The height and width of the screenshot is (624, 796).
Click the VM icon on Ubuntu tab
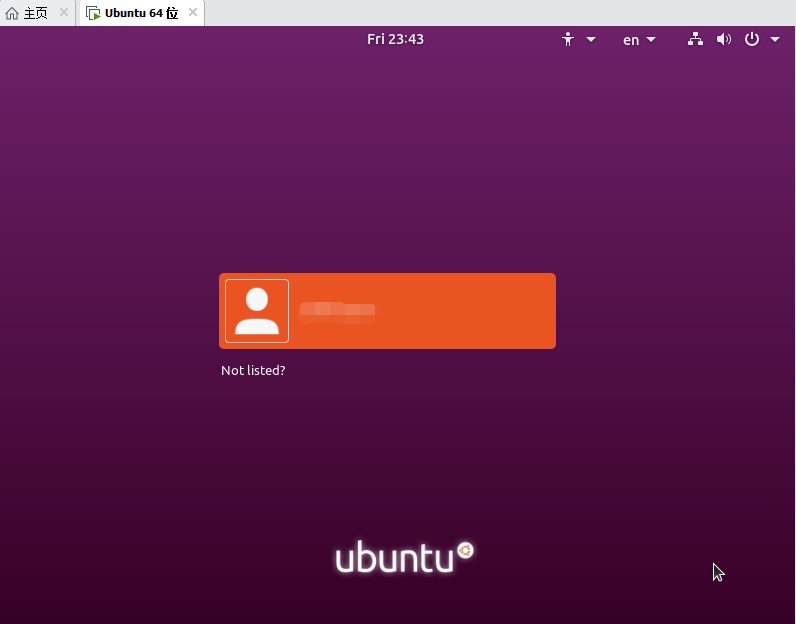(93, 13)
